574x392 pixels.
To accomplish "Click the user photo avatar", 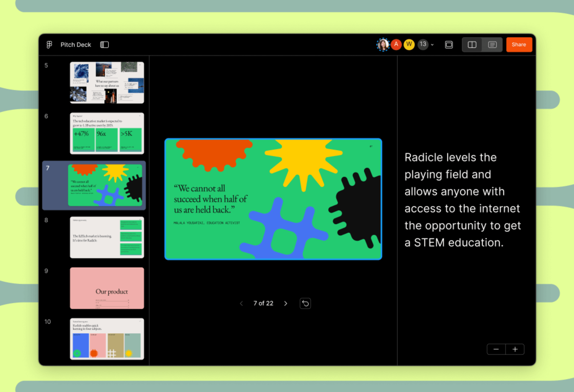I will [383, 44].
